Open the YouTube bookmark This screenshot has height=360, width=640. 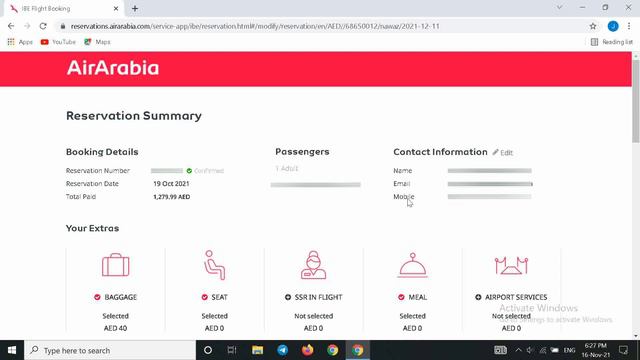tap(58, 42)
